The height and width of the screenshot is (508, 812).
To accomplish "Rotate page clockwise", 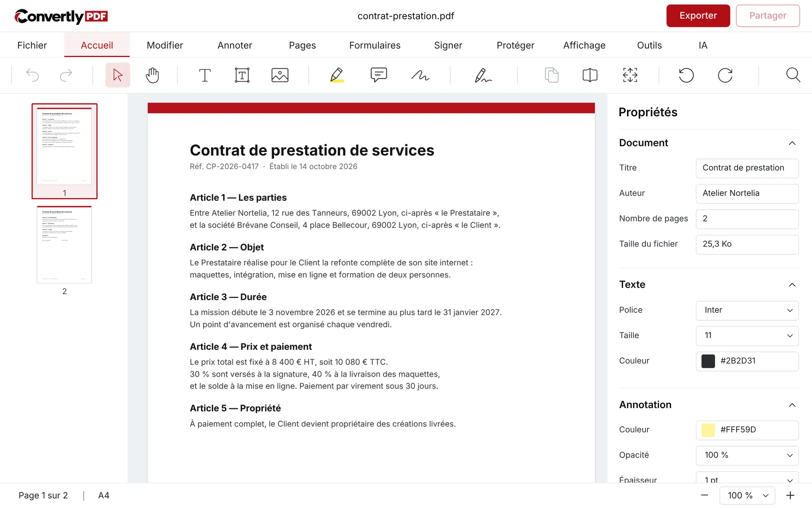I will tap(725, 75).
